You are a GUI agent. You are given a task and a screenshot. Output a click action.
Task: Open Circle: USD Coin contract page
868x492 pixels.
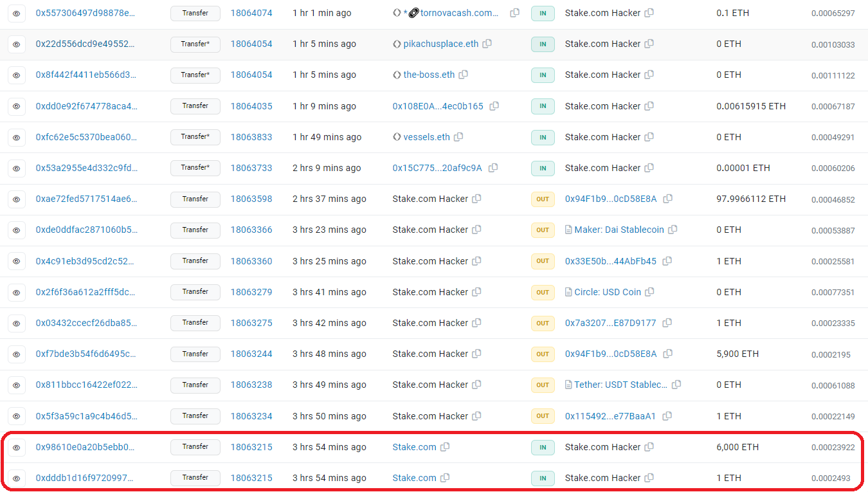pos(608,292)
